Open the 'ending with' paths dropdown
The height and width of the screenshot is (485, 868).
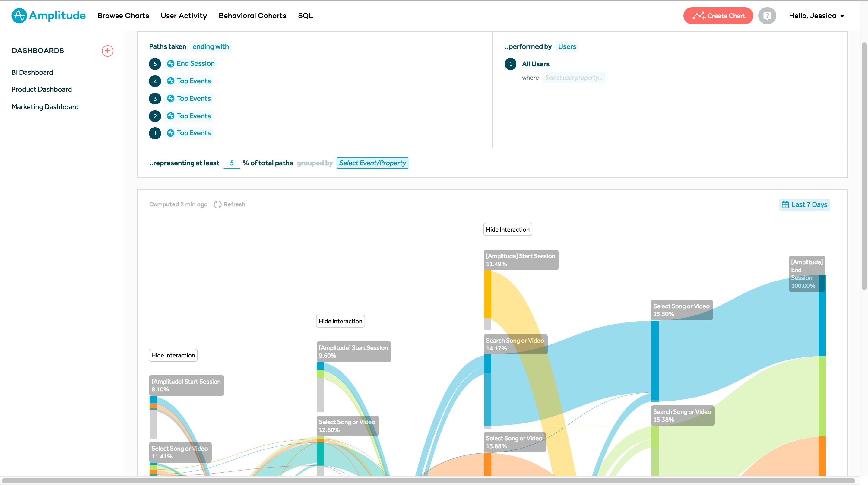(x=211, y=46)
